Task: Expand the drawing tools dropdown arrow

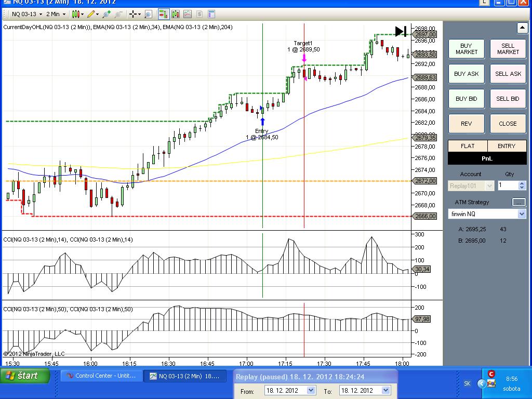Action: (x=97, y=14)
